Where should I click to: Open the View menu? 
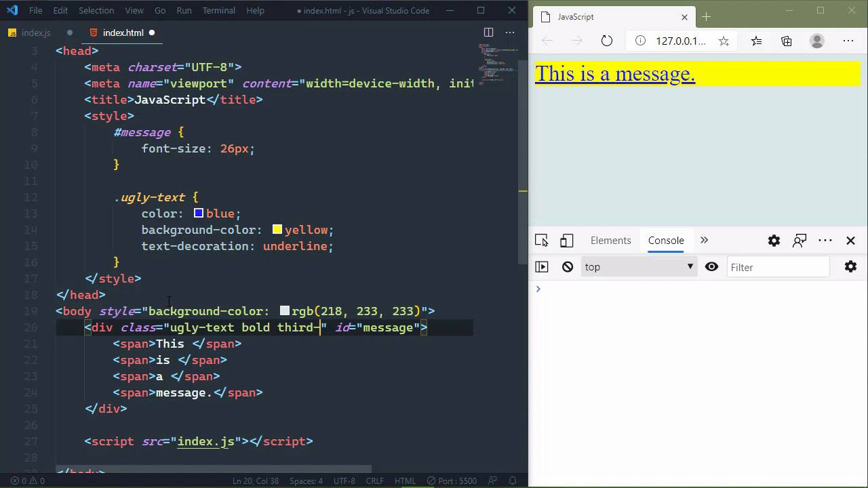point(134,11)
